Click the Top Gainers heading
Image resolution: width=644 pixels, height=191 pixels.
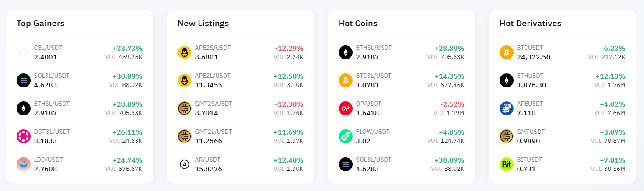point(41,23)
